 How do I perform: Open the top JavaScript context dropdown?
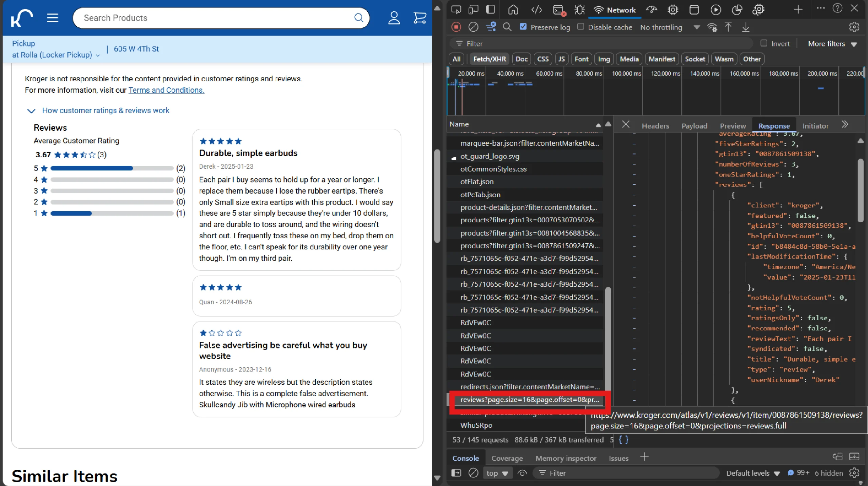click(x=497, y=473)
